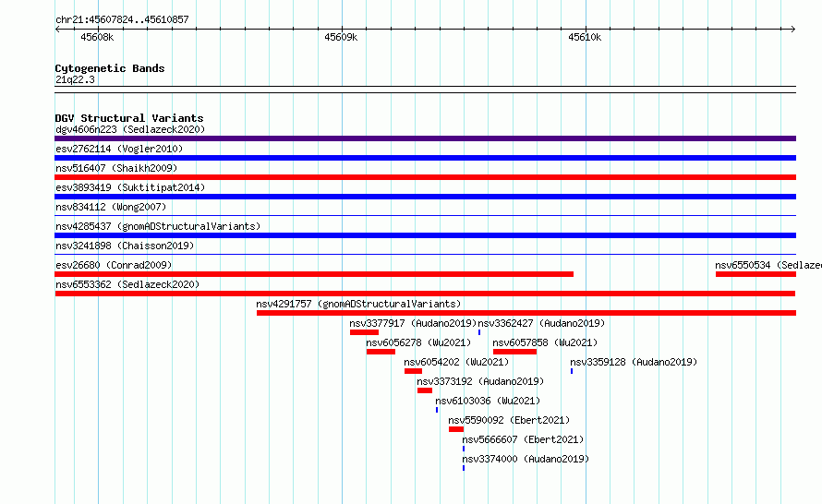Click the Cytogenetic Bands track title

[110, 68]
